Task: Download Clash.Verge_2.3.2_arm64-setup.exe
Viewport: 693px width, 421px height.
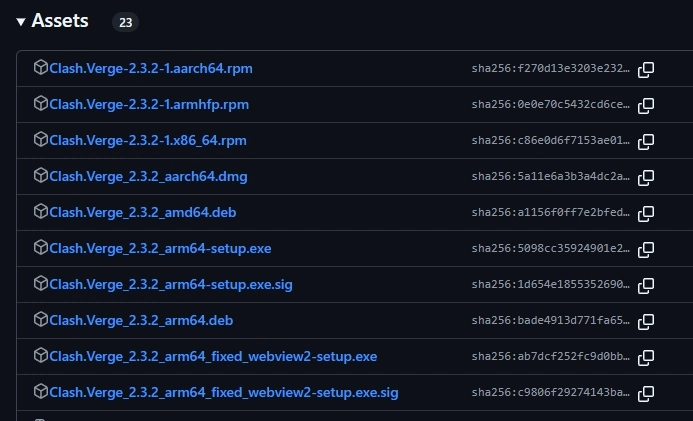Action: [160, 249]
